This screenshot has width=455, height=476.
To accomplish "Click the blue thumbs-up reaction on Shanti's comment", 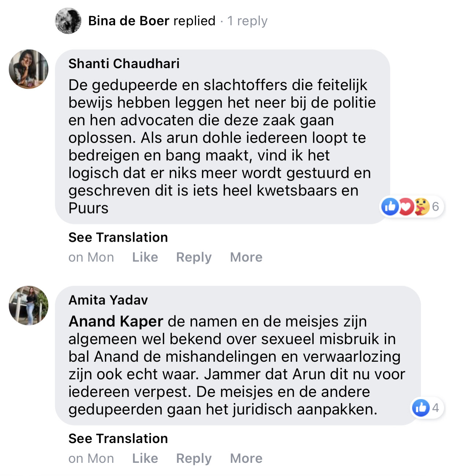I will click(x=390, y=207).
